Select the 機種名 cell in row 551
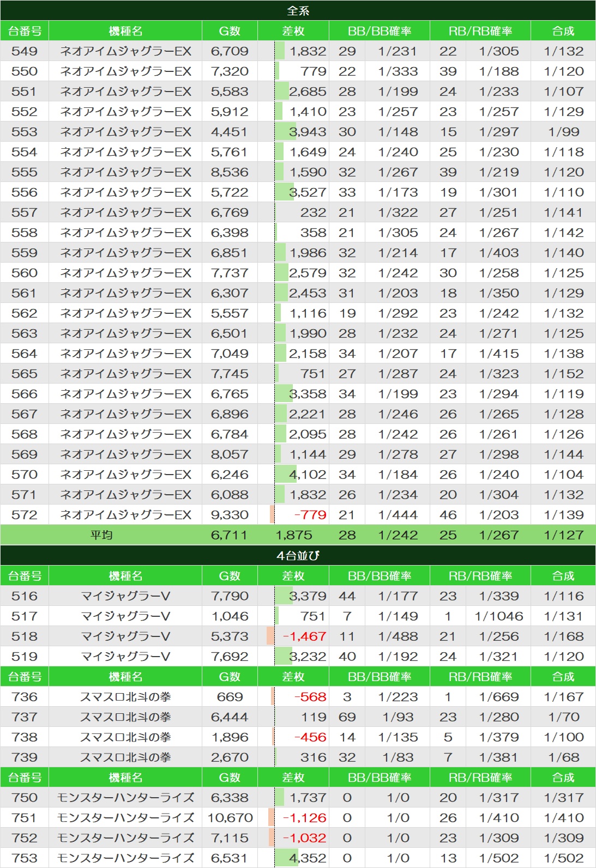This screenshot has height=868, width=596. [125, 92]
